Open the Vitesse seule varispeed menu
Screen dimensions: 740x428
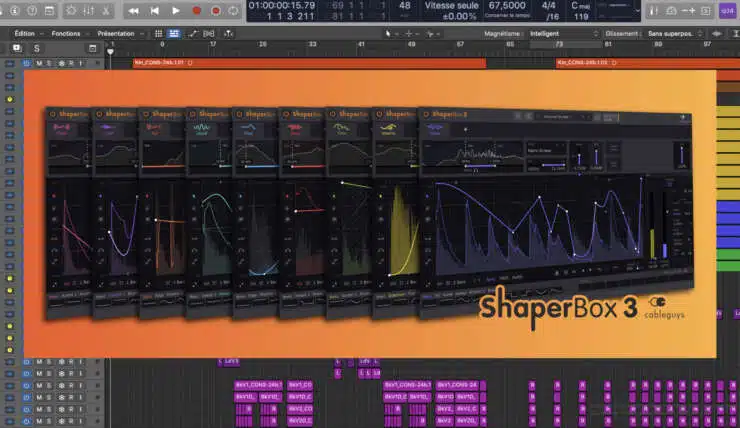click(451, 6)
